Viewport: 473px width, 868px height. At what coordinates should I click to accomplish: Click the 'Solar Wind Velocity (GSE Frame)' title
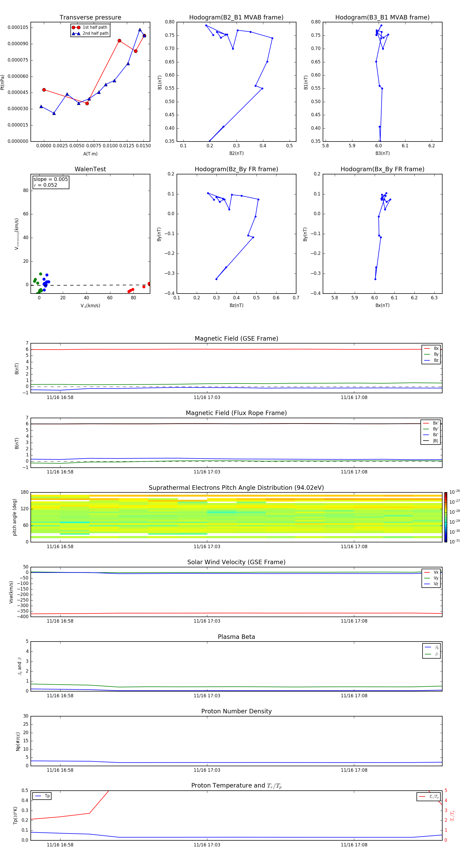(x=236, y=562)
